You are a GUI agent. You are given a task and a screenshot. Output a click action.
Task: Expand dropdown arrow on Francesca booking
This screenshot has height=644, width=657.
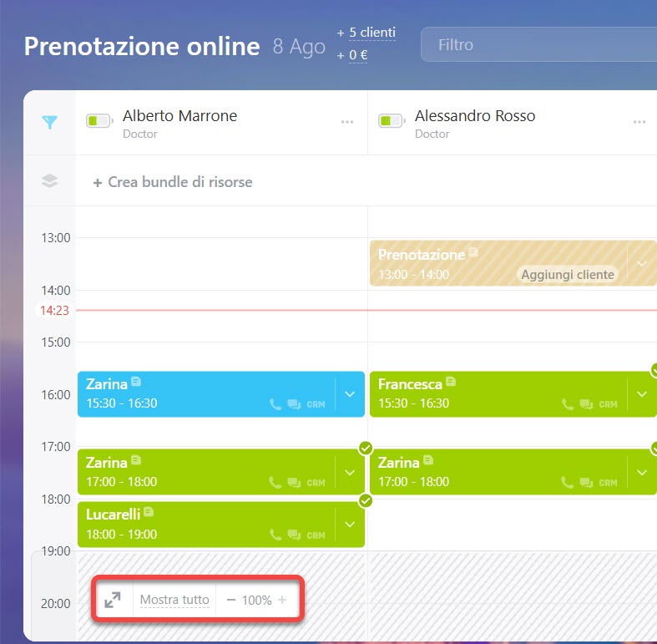tap(642, 394)
